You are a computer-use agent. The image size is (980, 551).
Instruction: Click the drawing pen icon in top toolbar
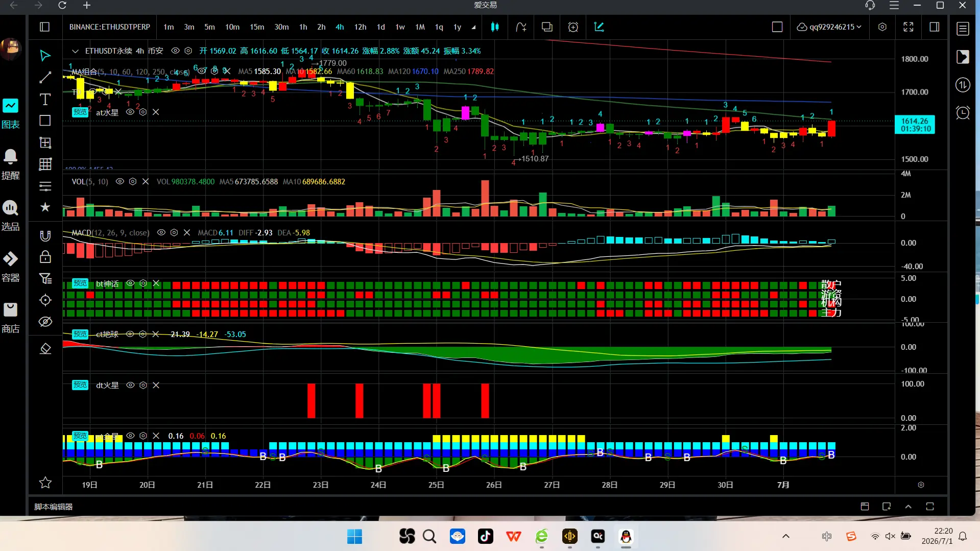point(599,27)
